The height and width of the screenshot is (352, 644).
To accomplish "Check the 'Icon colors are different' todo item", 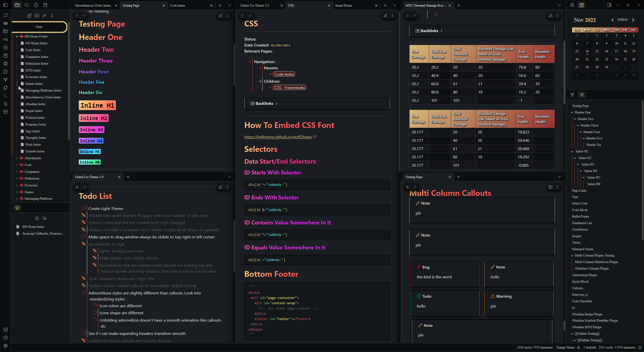I will point(95,305).
